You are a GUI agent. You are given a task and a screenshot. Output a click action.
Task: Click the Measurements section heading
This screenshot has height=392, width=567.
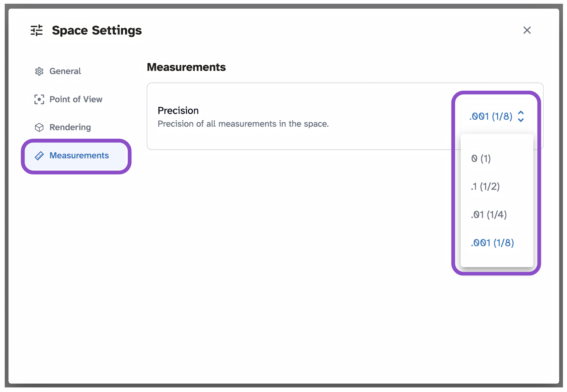tap(186, 67)
